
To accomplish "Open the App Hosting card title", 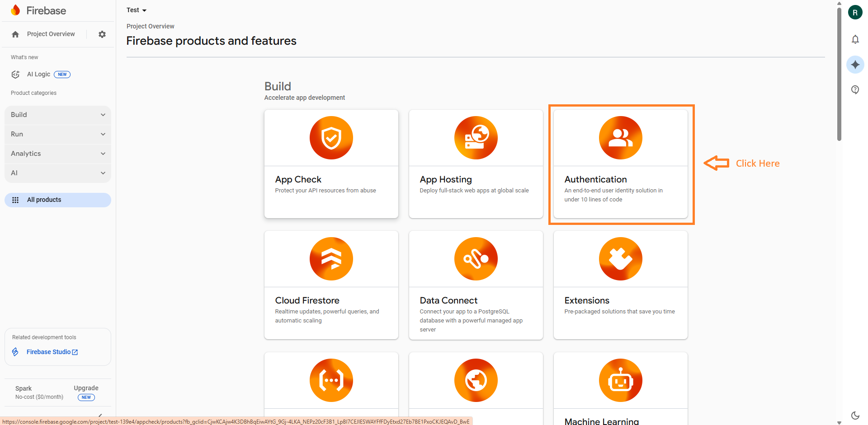I will tap(446, 179).
